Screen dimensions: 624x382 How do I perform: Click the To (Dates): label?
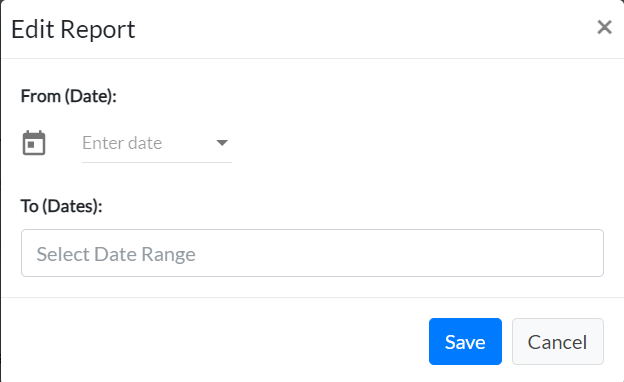[62, 206]
